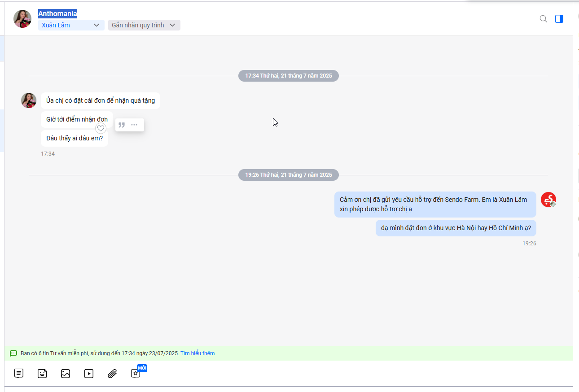Select the Cảm ơn chị đã gửi message

[435, 205]
